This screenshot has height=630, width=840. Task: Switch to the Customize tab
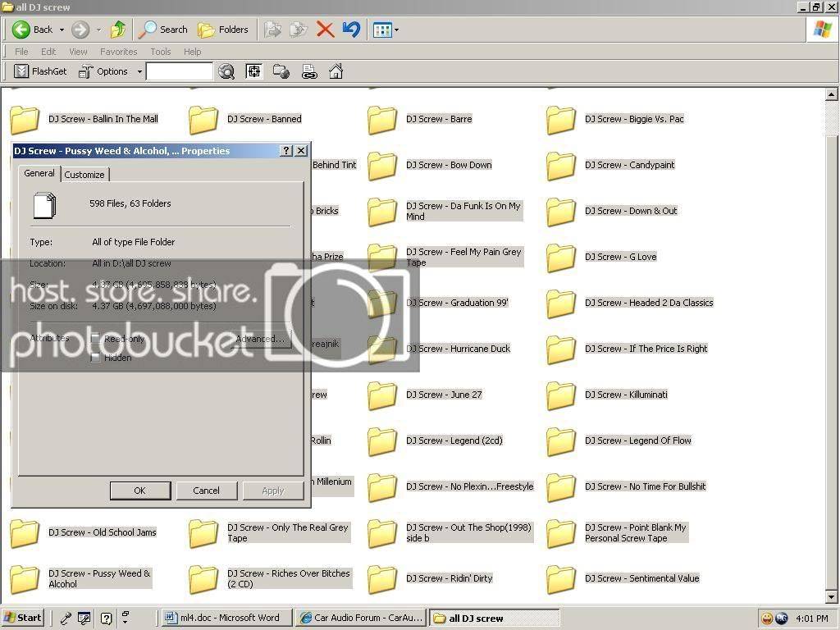click(x=84, y=175)
